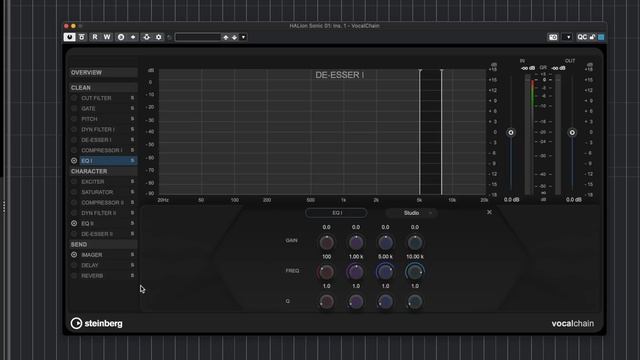This screenshot has width=640, height=360.
Task: Open plug-in settings gear in toolbar
Action: click(x=158, y=37)
